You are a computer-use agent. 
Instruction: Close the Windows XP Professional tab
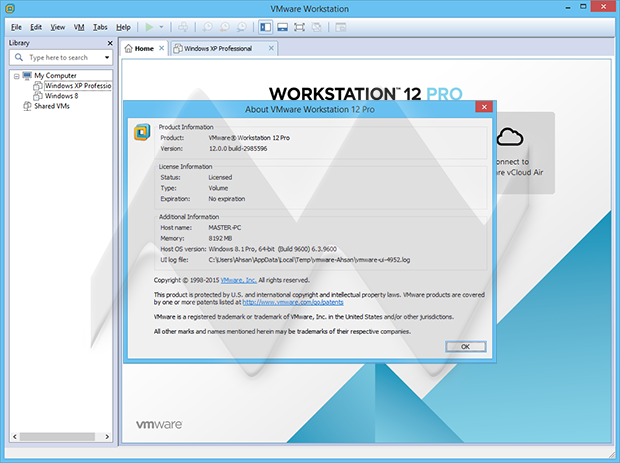point(271,48)
